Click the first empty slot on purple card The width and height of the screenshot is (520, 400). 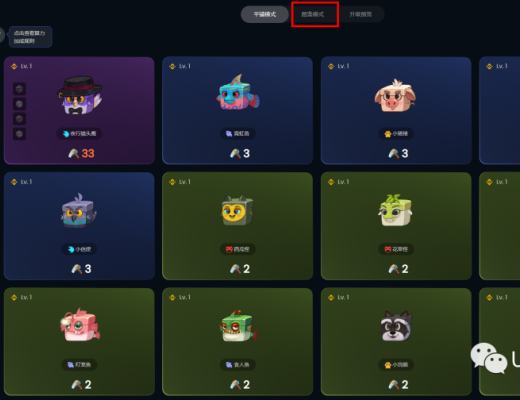(19, 89)
